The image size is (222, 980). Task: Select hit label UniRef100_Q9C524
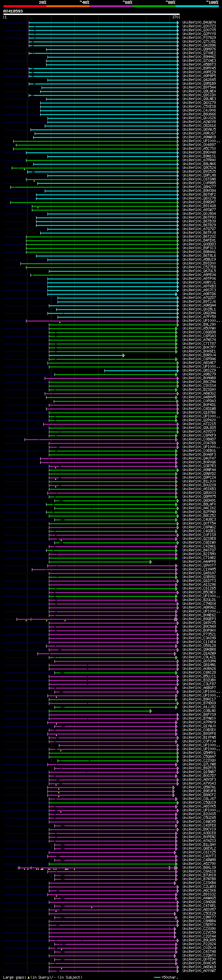199,168
